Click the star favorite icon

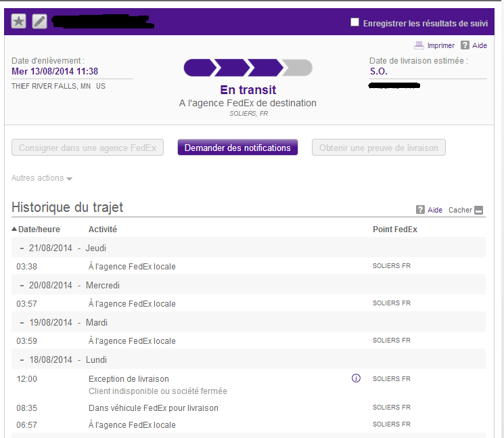pos(19,22)
